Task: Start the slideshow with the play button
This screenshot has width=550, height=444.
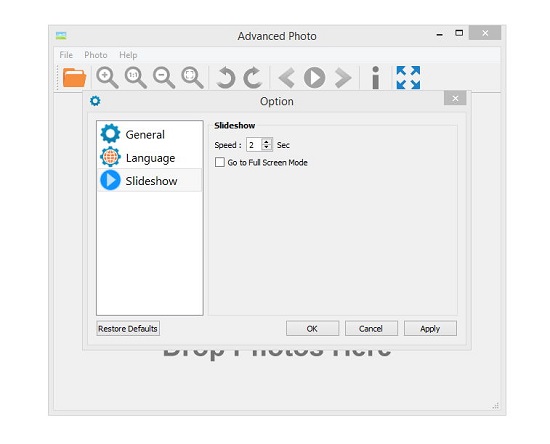Action: (x=314, y=78)
